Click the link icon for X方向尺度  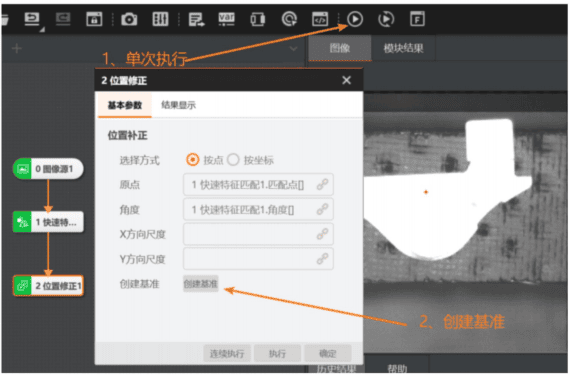click(x=322, y=234)
